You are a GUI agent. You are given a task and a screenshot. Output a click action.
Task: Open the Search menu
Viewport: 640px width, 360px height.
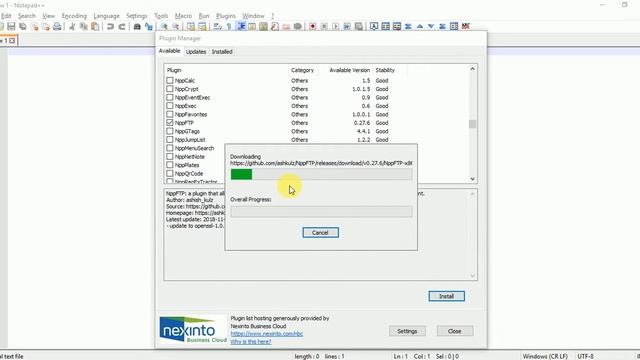27,16
